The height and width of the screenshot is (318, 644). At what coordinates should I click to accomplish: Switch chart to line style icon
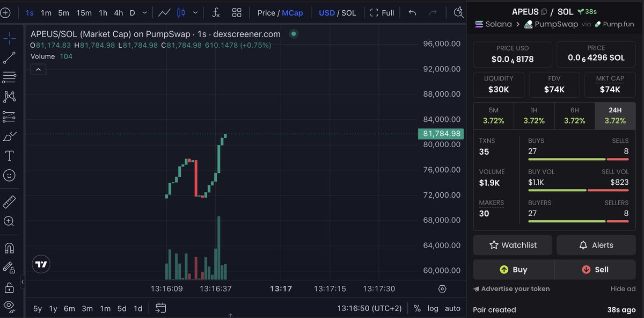tap(164, 12)
